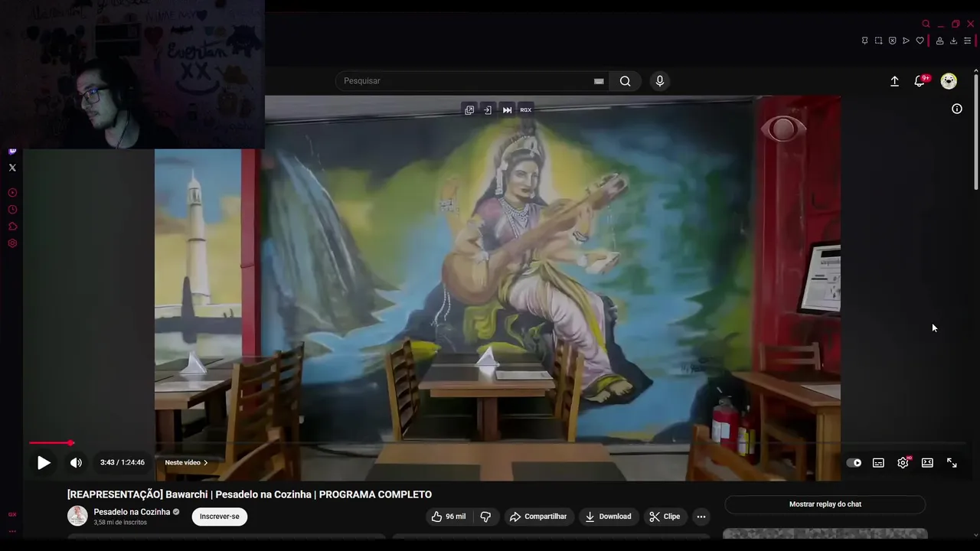This screenshot has width=980, height=551.
Task: Click the Inscrever-se subscribe button
Action: 220,517
